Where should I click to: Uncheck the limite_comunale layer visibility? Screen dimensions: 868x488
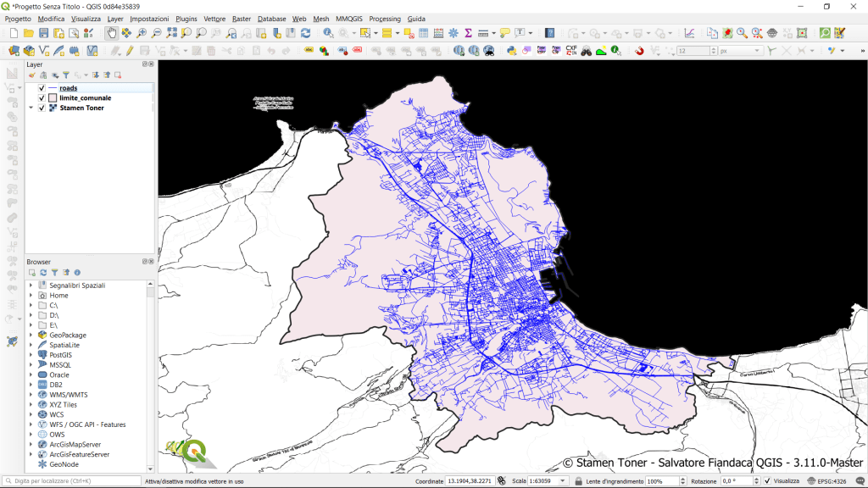42,98
